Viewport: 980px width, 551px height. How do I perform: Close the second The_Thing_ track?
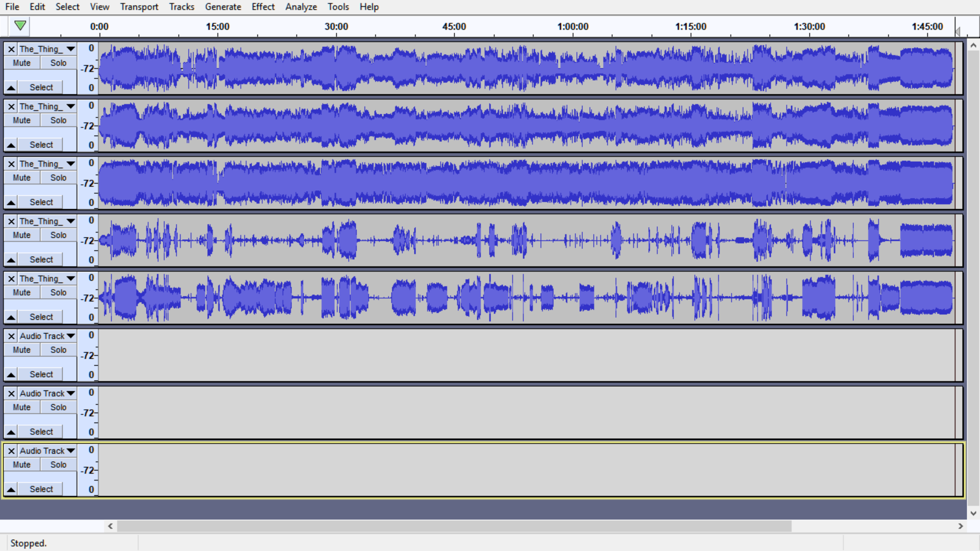click(11, 107)
